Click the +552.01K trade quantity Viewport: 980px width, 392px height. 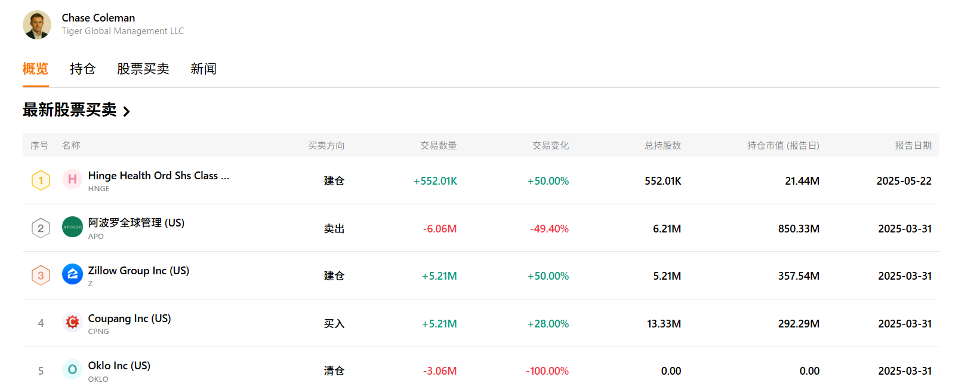436,181
